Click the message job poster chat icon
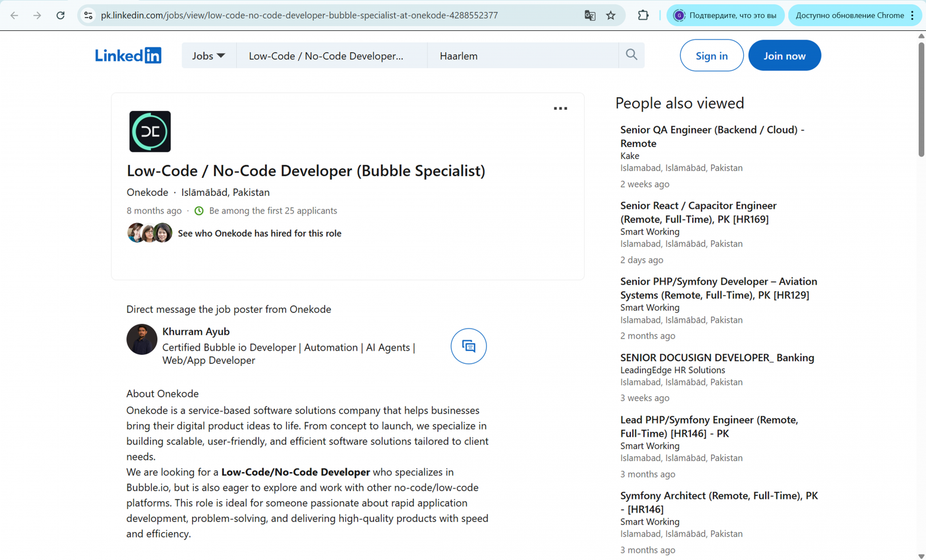Image resolution: width=926 pixels, height=560 pixels. (x=468, y=346)
